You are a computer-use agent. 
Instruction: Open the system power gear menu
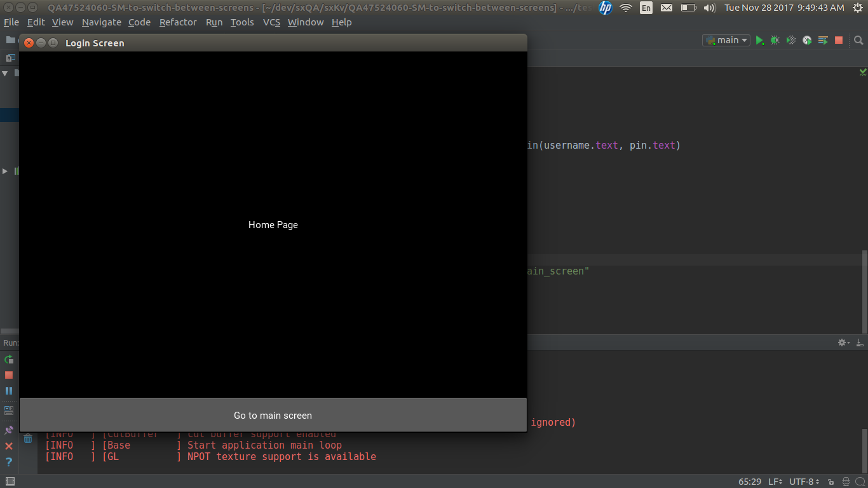click(858, 8)
